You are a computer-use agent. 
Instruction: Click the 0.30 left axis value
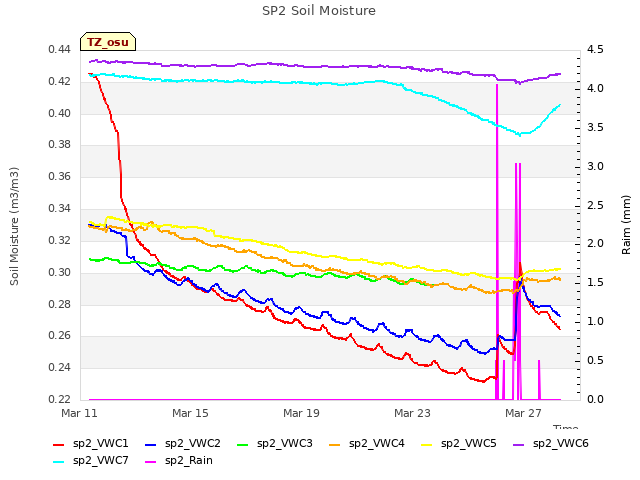[x=60, y=272]
